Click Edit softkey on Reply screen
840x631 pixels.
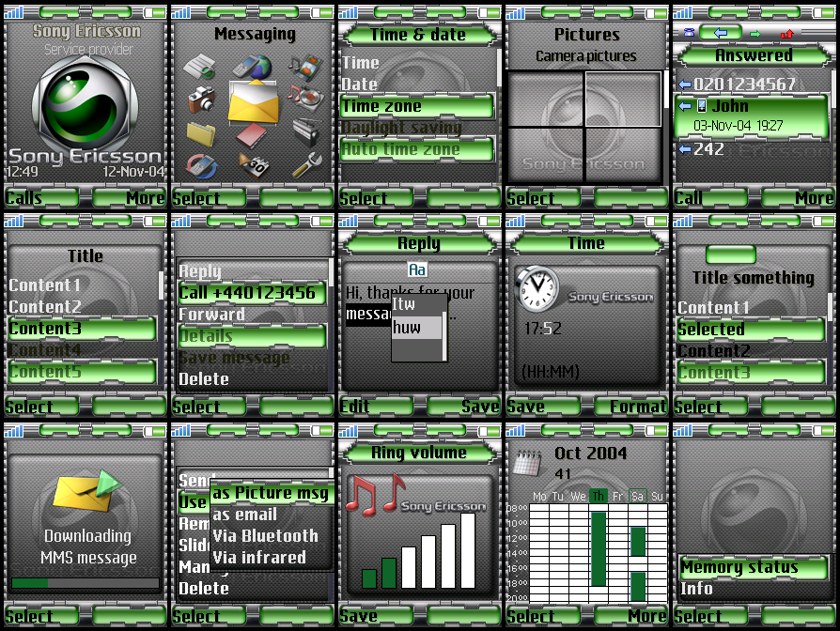pyautogui.click(x=376, y=407)
